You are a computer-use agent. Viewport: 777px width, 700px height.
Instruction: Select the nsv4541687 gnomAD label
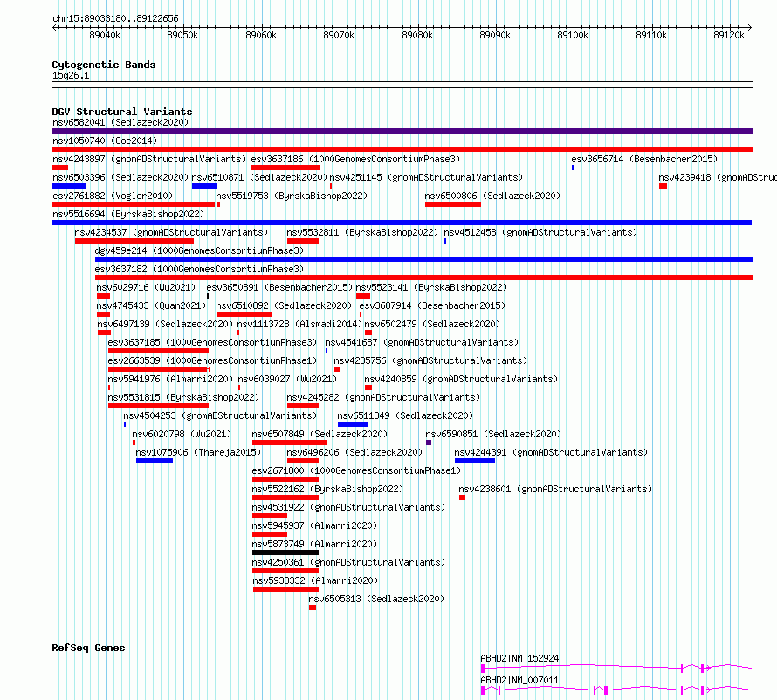coord(422,342)
